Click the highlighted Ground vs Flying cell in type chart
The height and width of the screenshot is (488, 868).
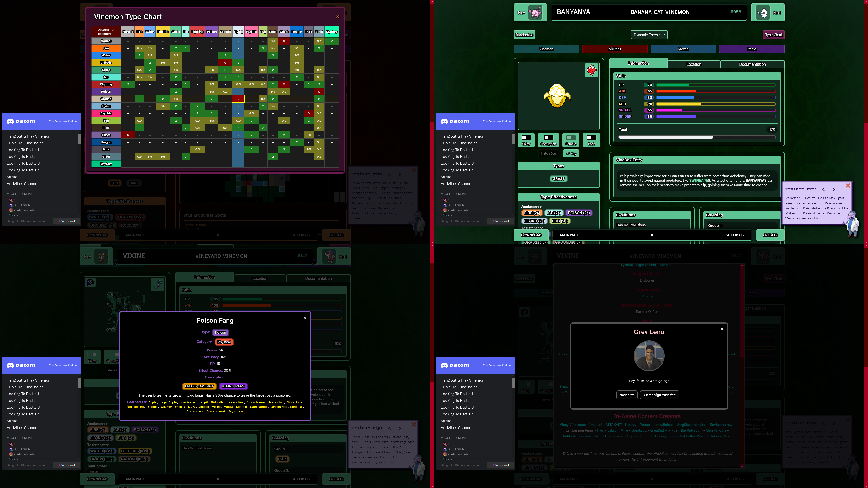(238, 99)
